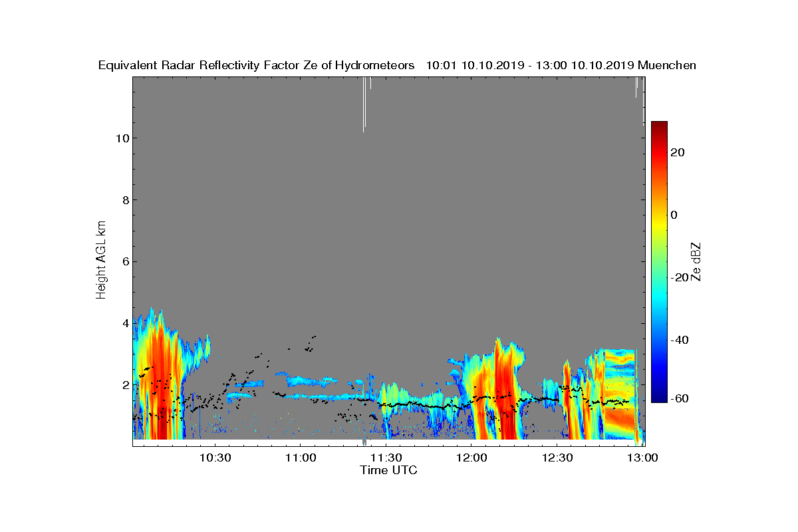Image resolution: width=798 pixels, height=532 pixels.
Task: Click the dark red top of the colorbar
Action: tap(659, 125)
